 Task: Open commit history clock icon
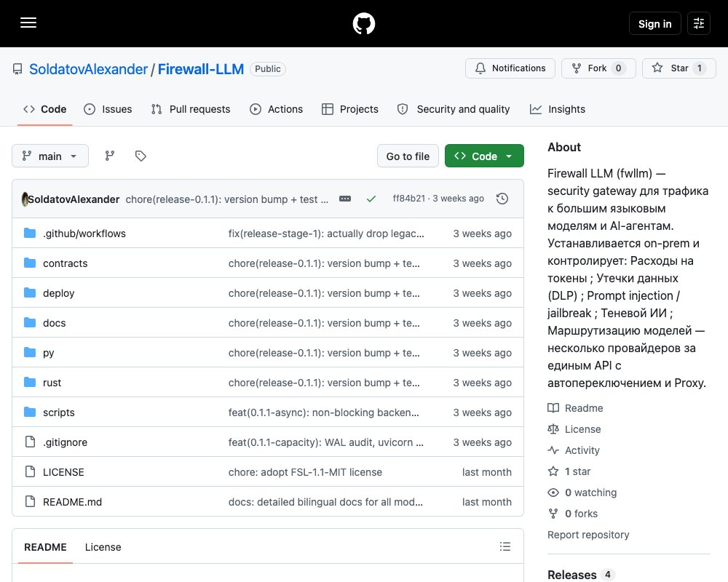[x=502, y=199]
